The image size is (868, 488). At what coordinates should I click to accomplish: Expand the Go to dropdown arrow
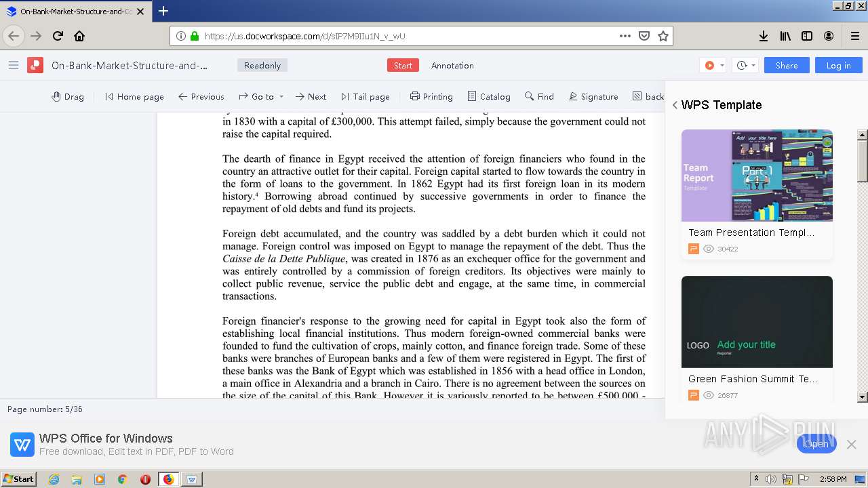pos(281,97)
